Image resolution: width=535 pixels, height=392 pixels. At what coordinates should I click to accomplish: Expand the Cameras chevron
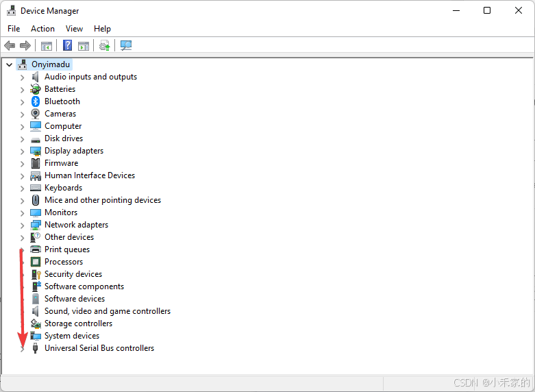22,114
